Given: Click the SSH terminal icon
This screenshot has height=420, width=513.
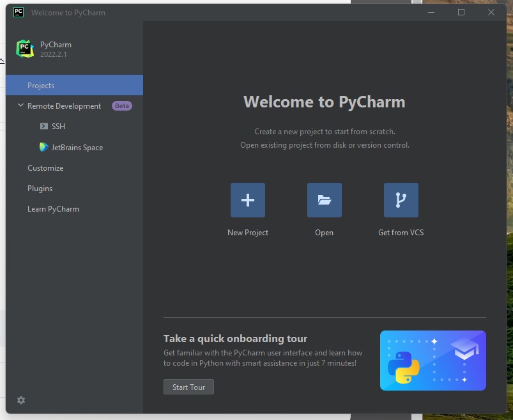Looking at the screenshot, I should pos(44,127).
